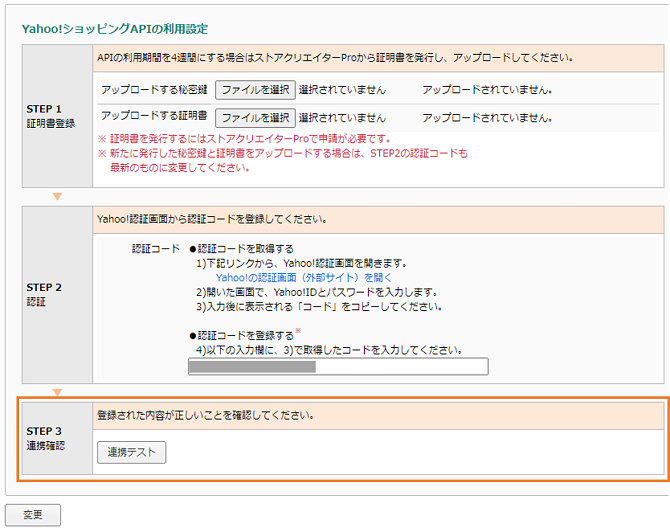This screenshot has height=532, width=670.
Task: Click the アップロードする秘密鍵 label
Action: (x=154, y=90)
